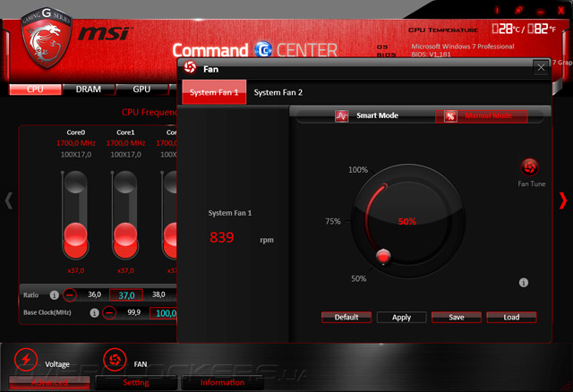Open the FAN icon in bottom bar
Viewport: 573px width, 392px height.
(x=115, y=360)
